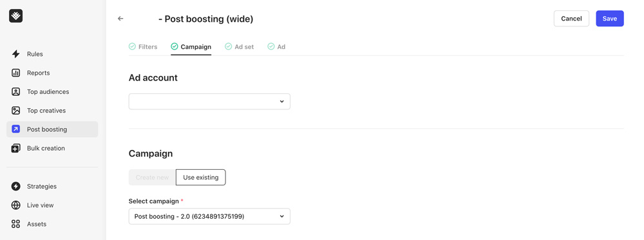The width and height of the screenshot is (644, 240).
Task: Toggle campaign mode to Use existing
Action: [x=201, y=177]
